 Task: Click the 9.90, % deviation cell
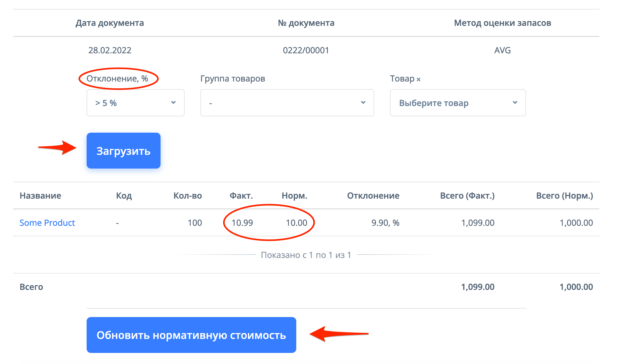[385, 223]
